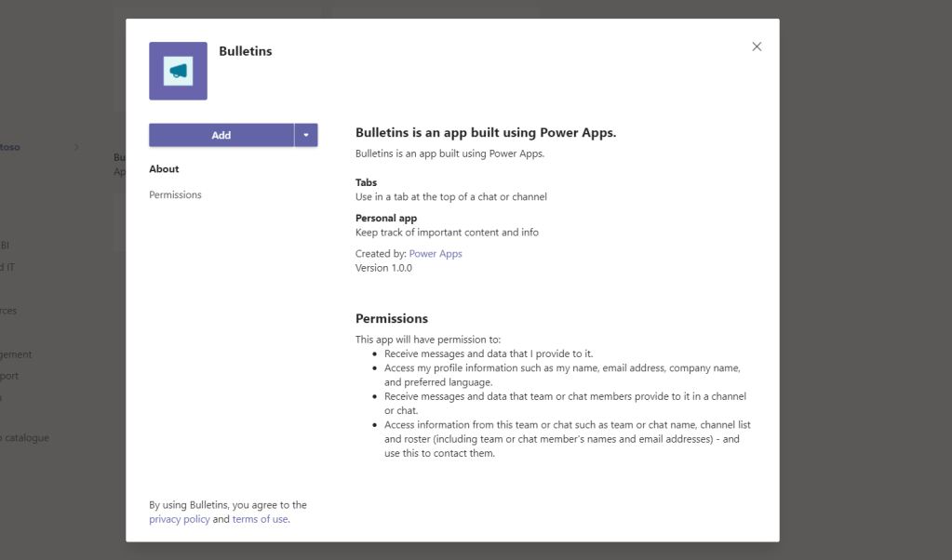Viewport: 952px width, 560px height.
Task: Open the privacy policy link
Action: point(180,519)
